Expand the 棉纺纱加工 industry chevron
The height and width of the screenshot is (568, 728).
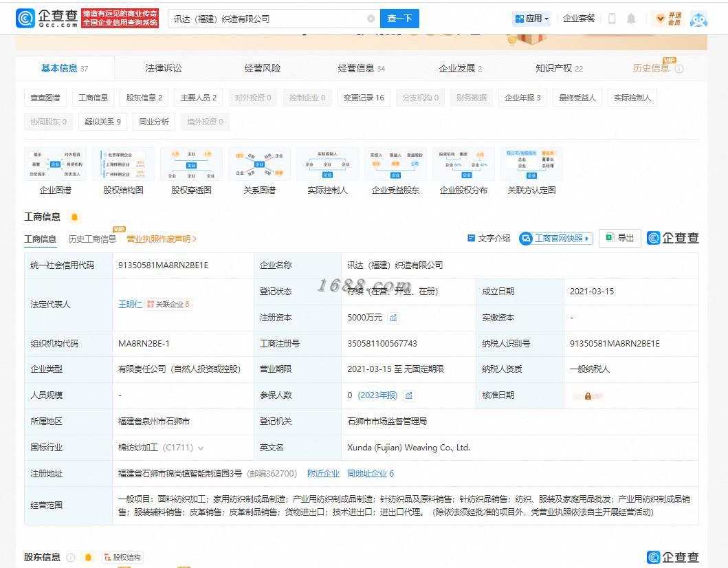[x=201, y=448]
